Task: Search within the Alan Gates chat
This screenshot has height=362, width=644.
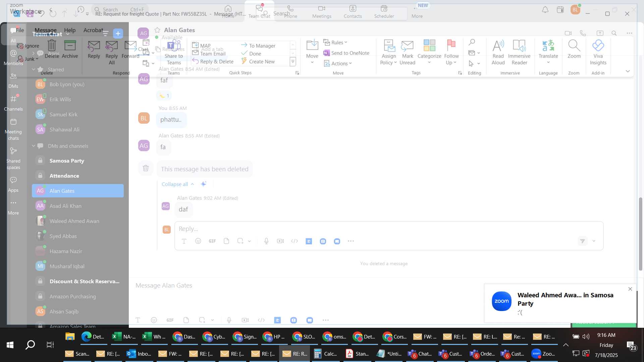Action: pyautogui.click(x=614, y=33)
